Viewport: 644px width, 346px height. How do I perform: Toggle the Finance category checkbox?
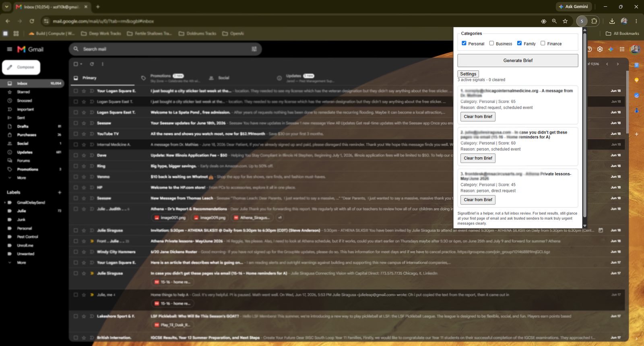pos(543,43)
